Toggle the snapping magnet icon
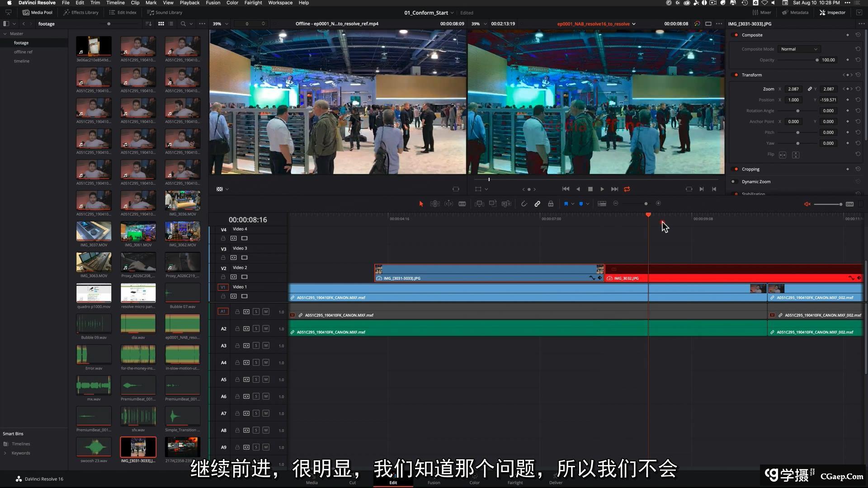The image size is (868, 488). [524, 204]
